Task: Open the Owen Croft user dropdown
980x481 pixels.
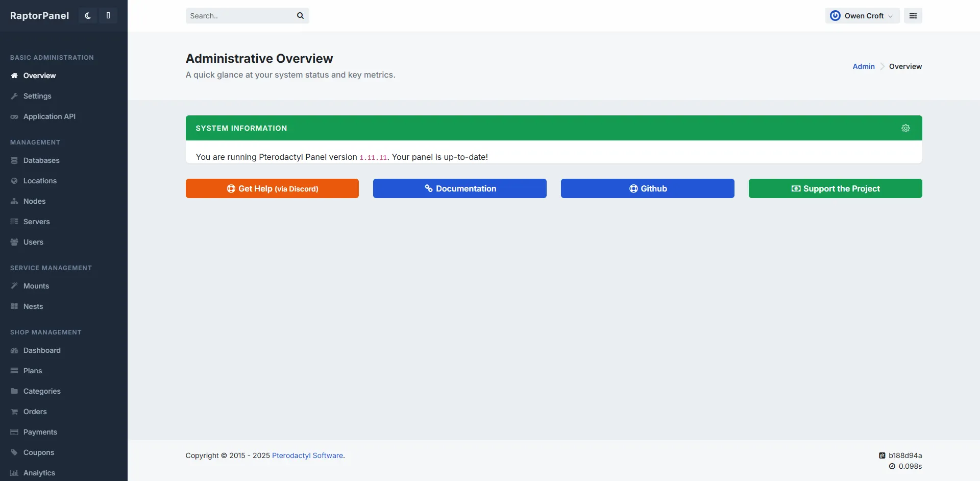Action: pyautogui.click(x=862, y=16)
